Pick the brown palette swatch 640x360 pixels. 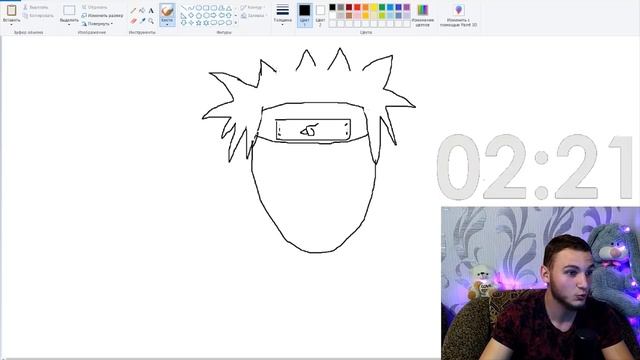tap(349, 16)
